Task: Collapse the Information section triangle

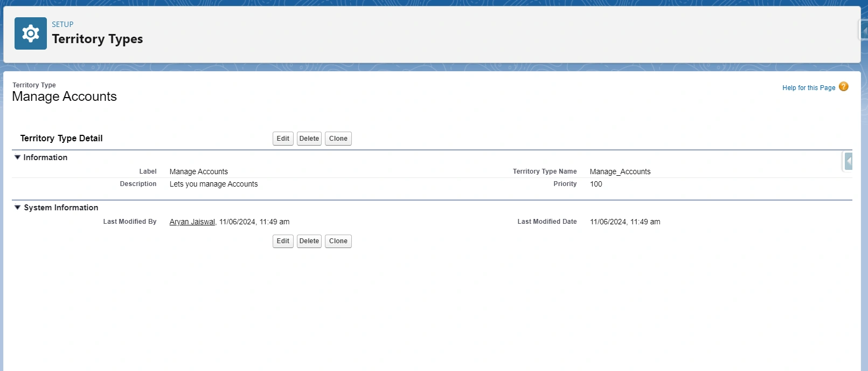Action: (17, 157)
